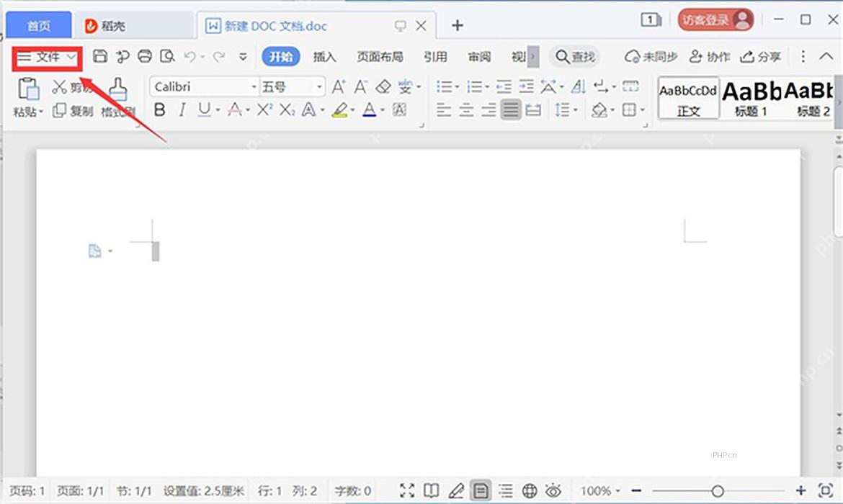Screen dimensions: 843x504
Task: Click the 格式刷 format painter
Action: coord(117,98)
